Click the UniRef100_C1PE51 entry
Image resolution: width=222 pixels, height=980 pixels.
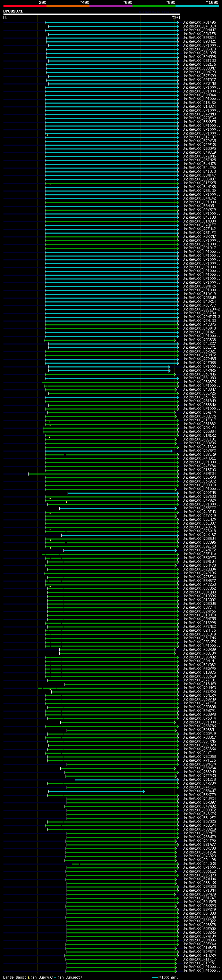tap(199, 963)
